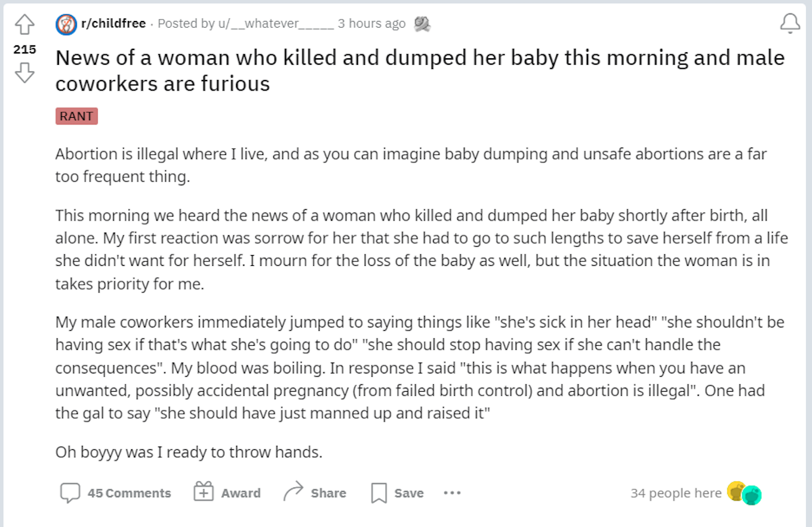Upvote the childfree post
The width and height of the screenshot is (812, 527).
[x=24, y=26]
